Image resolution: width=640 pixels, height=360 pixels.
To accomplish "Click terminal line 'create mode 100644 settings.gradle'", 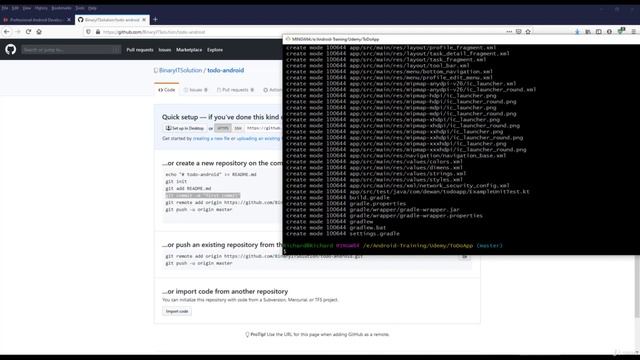I will click(343, 234).
